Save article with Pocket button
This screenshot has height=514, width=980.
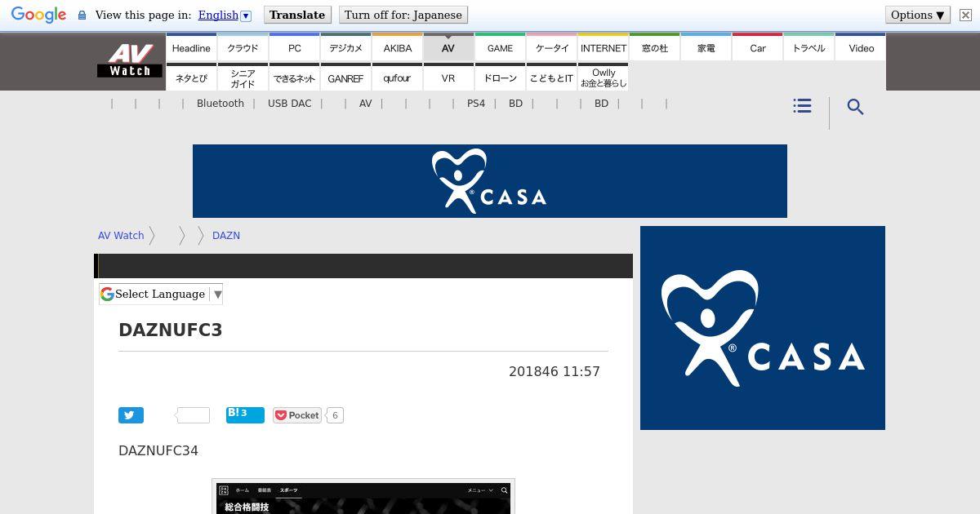click(x=297, y=415)
